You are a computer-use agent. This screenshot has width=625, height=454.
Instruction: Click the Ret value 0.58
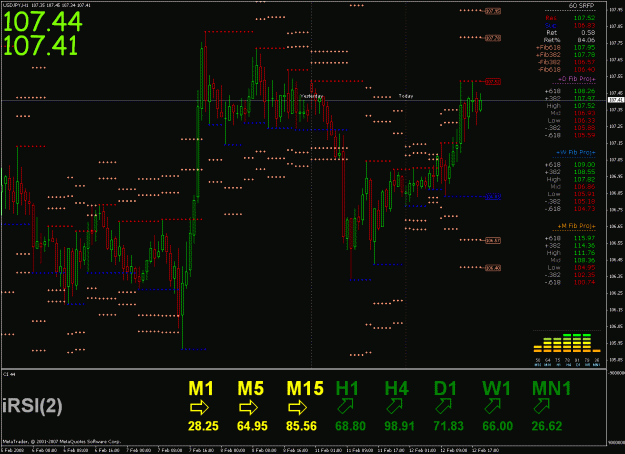[x=588, y=33]
